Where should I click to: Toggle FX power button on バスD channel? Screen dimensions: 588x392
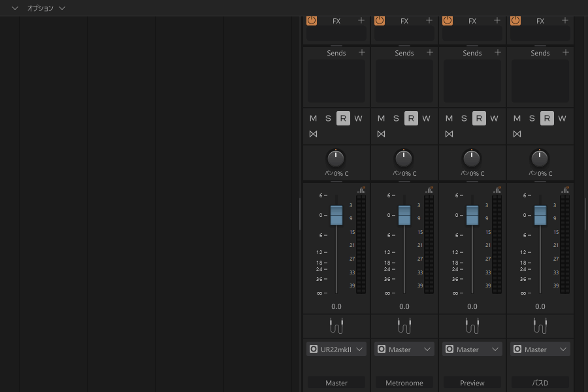(x=515, y=21)
